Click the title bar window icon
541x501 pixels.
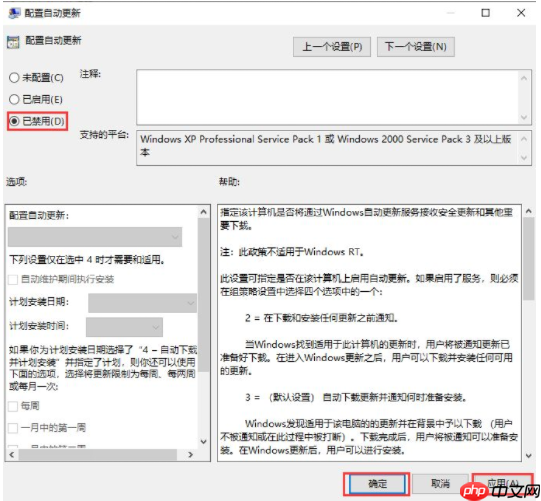point(14,13)
